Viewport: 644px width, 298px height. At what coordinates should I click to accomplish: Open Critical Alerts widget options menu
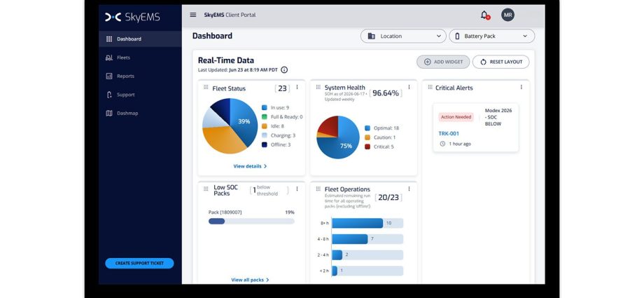point(521,87)
